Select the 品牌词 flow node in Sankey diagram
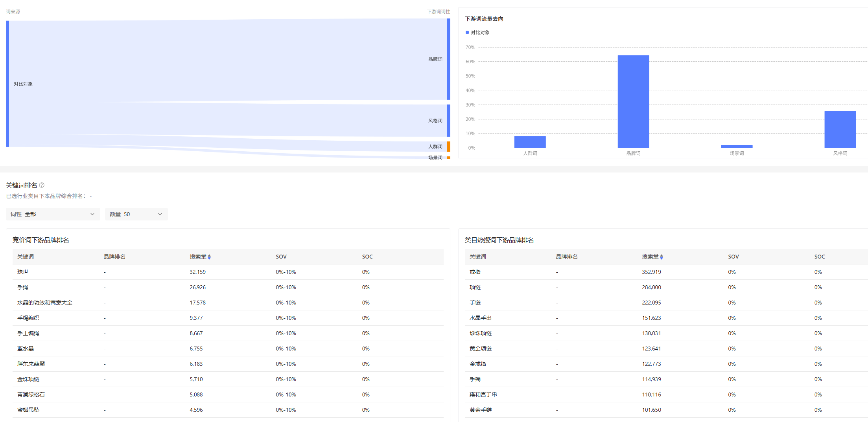The image size is (868, 422). coord(449,59)
